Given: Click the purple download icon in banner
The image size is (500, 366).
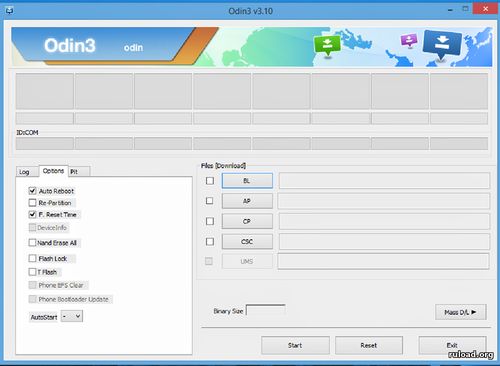Looking at the screenshot, I should 409,41.
